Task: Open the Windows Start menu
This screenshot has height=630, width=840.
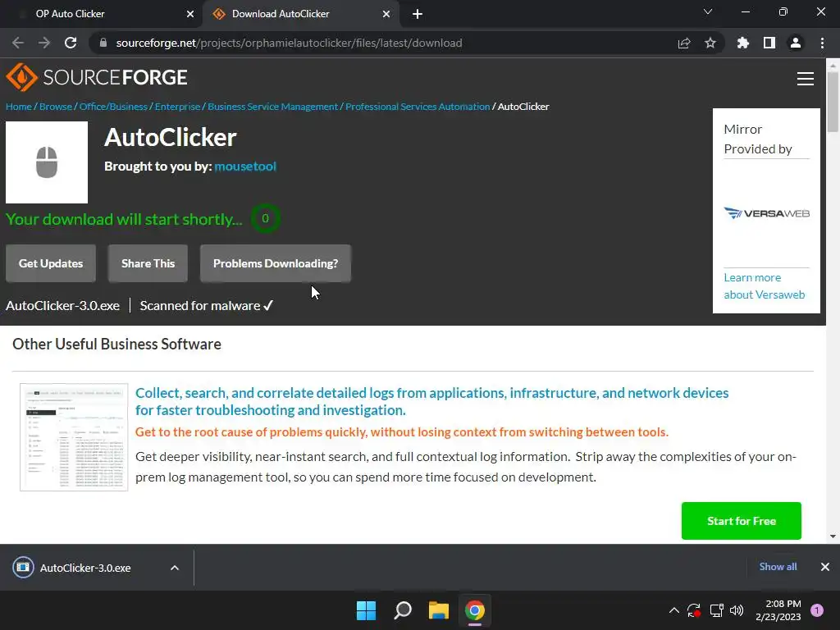Action: coord(367,610)
